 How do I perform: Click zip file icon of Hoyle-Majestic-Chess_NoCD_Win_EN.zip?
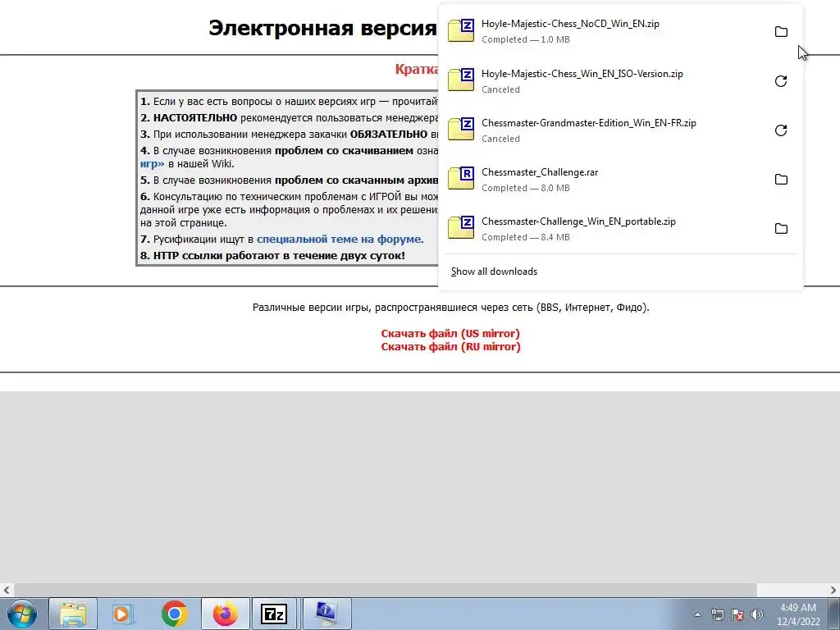click(x=461, y=30)
